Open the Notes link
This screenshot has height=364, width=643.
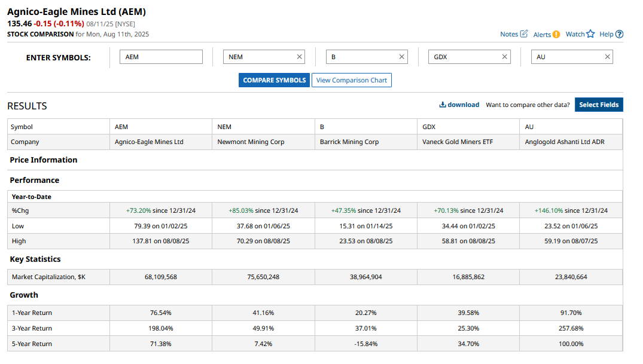pos(509,35)
